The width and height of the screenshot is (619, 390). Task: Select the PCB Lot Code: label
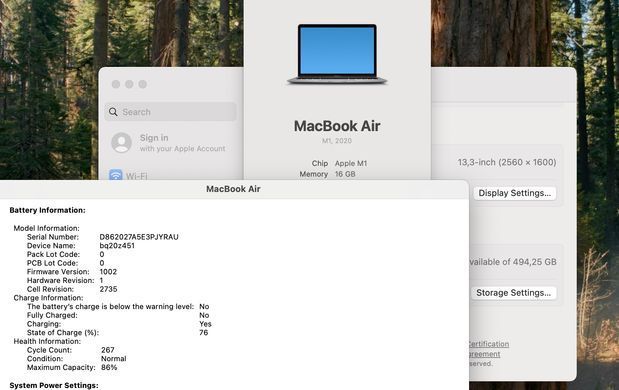[53, 263]
